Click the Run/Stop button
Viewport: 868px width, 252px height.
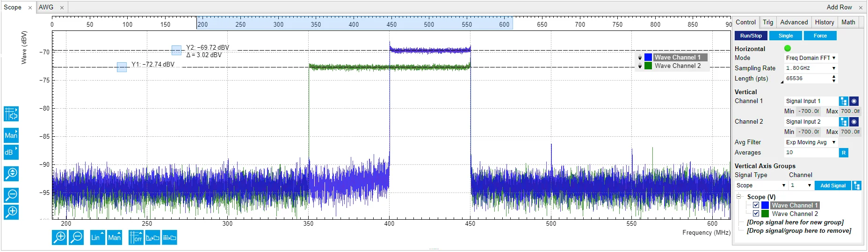tap(751, 36)
